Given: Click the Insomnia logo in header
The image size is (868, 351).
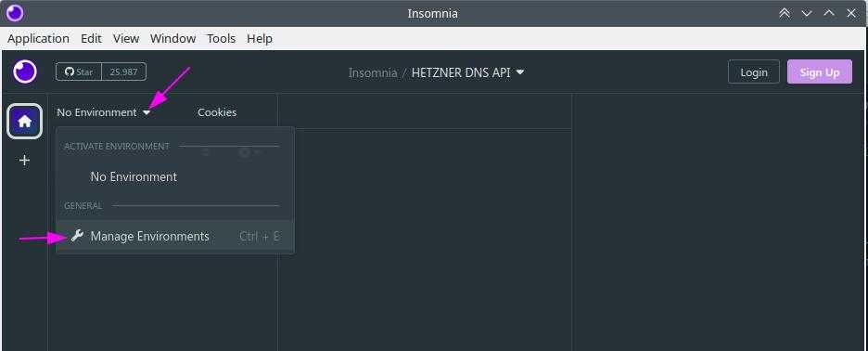Looking at the screenshot, I should tap(25, 71).
